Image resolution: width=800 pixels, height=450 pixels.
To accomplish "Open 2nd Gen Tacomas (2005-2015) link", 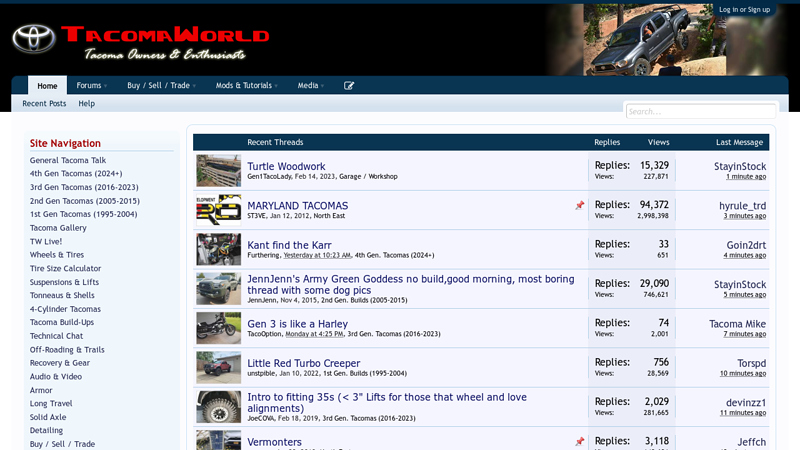I will [85, 201].
